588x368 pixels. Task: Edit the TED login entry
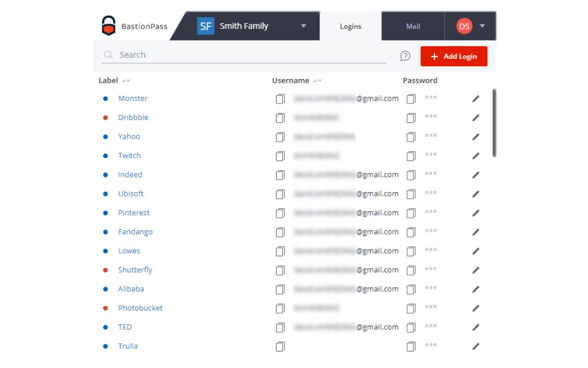pyautogui.click(x=476, y=328)
